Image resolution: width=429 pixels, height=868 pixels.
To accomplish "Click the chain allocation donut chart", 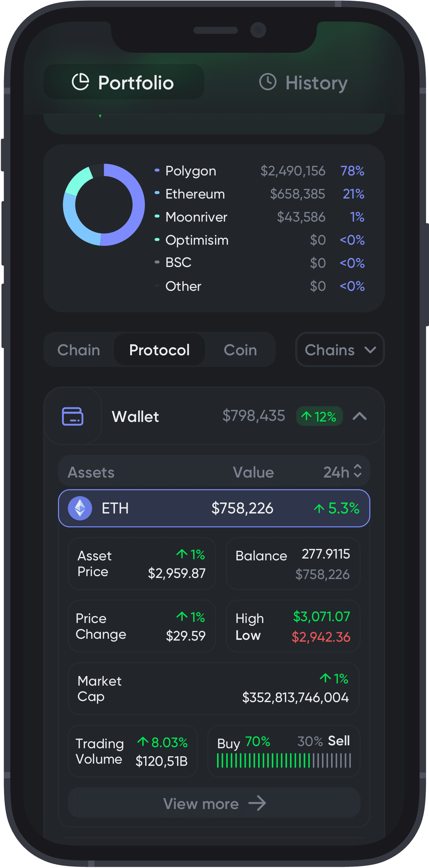I will click(x=104, y=205).
